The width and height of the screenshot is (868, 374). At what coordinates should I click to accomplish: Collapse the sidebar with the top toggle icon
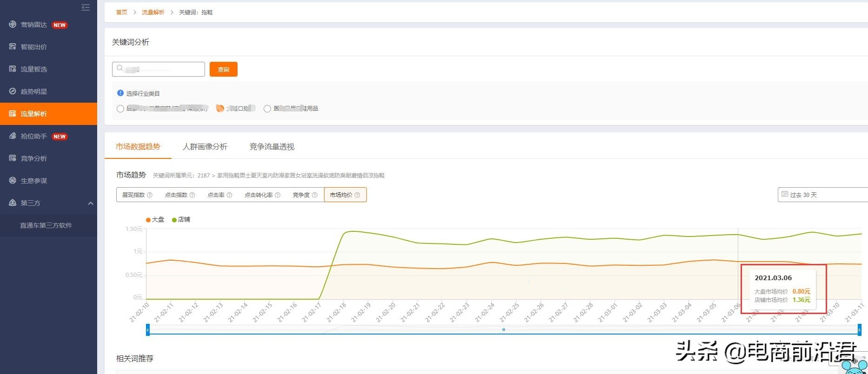coord(86,7)
